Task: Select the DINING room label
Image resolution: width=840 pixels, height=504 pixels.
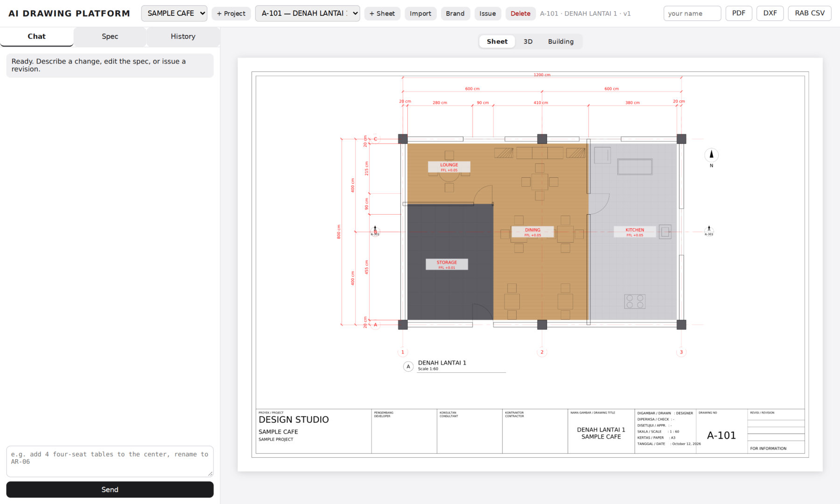Action: [532, 232]
